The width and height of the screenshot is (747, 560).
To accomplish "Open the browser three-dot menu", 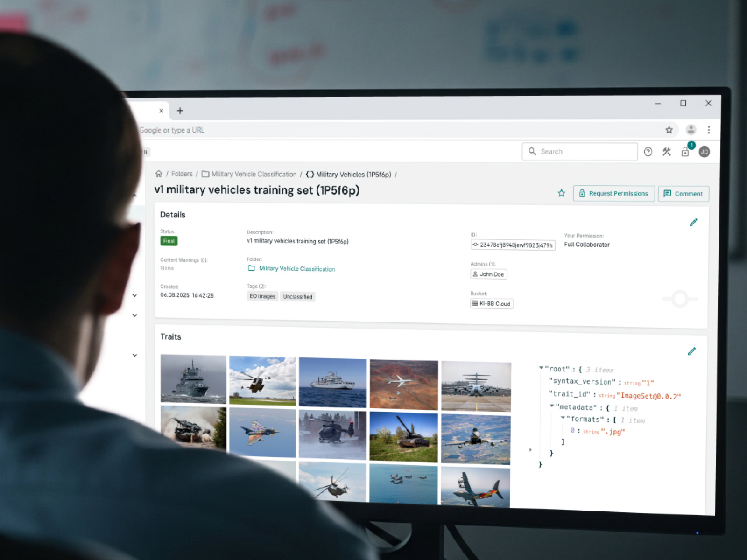I will click(x=709, y=130).
